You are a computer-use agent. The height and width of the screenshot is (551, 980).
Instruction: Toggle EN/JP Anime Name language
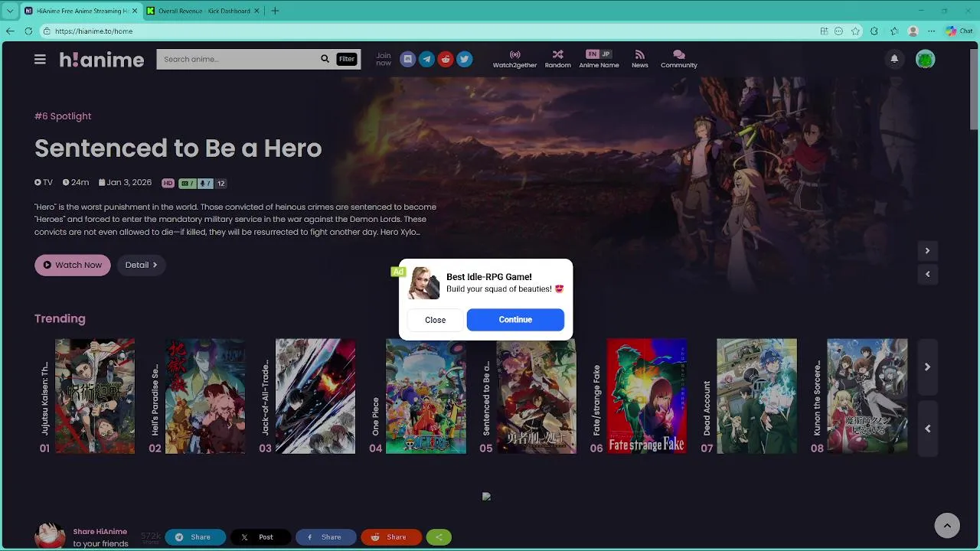pyautogui.click(x=599, y=59)
